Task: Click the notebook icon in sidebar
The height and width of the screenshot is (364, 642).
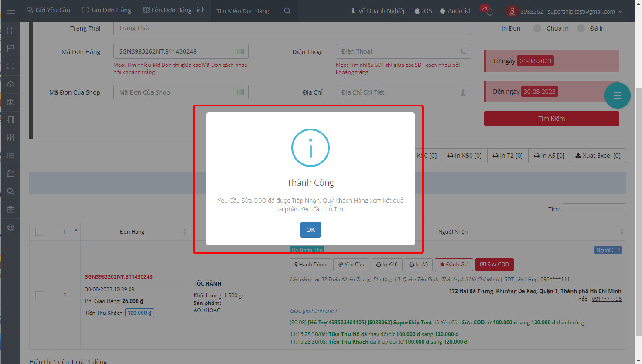Action: pos(10,120)
